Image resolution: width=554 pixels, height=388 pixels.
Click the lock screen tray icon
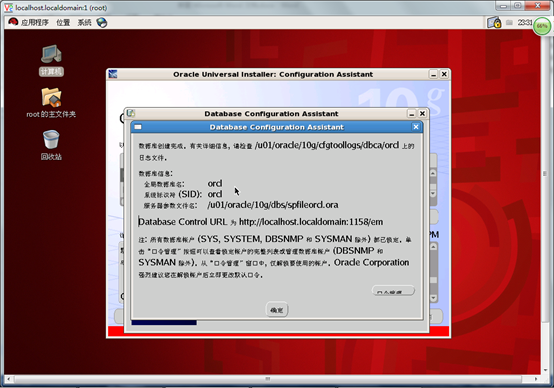pos(494,23)
